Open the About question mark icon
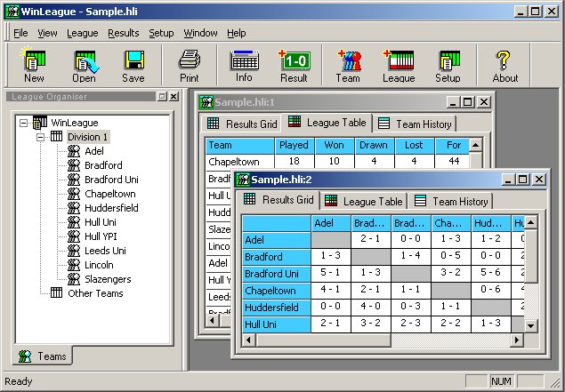This screenshot has height=392, width=565. [504, 66]
